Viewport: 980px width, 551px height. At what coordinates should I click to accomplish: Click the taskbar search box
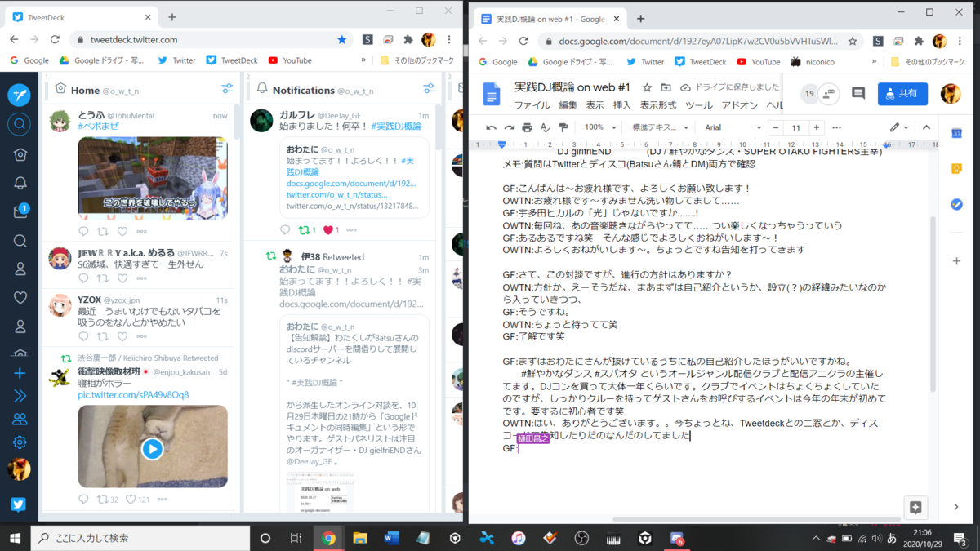(140, 538)
